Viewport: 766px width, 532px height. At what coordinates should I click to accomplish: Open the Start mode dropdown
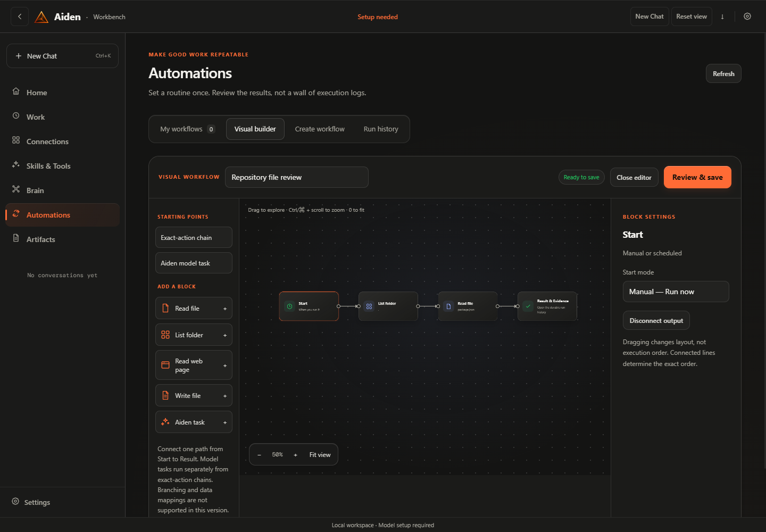[x=676, y=292]
